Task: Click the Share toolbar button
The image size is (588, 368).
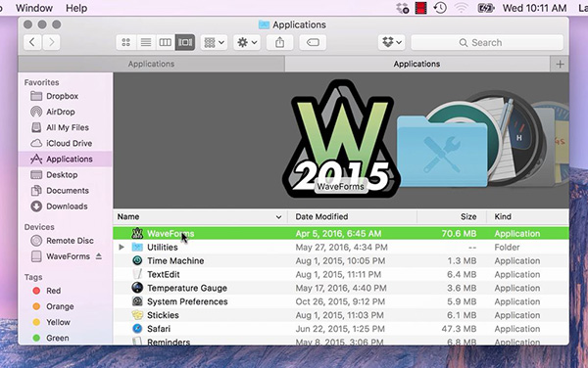Action: [279, 43]
